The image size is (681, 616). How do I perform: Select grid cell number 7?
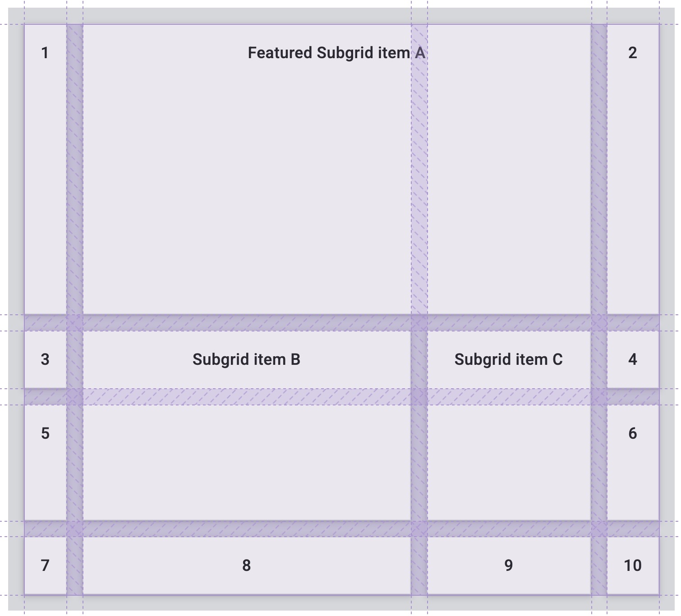(x=45, y=565)
